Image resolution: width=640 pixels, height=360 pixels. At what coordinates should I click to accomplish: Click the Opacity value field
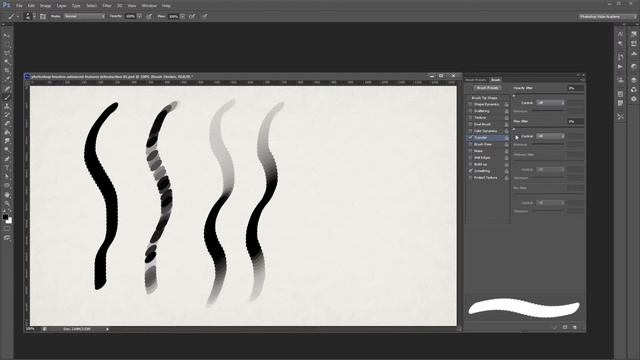point(130,16)
